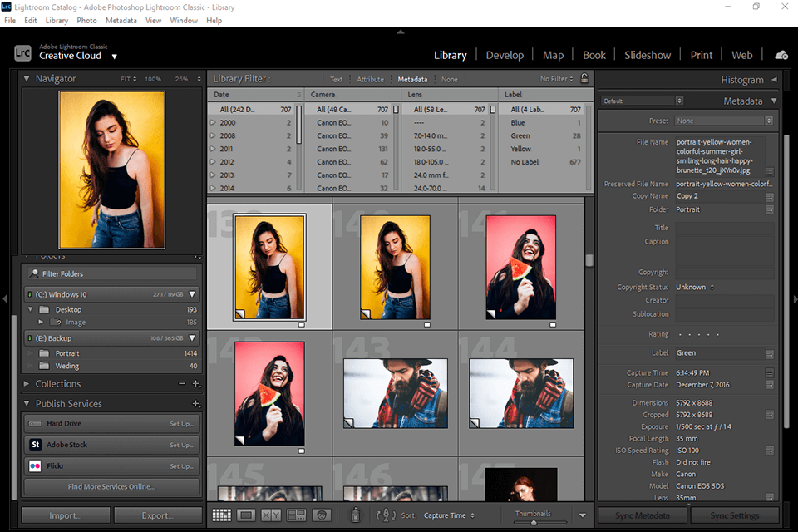Set Navigator zoom to 25%
The height and width of the screenshot is (532, 798).
coord(181,79)
